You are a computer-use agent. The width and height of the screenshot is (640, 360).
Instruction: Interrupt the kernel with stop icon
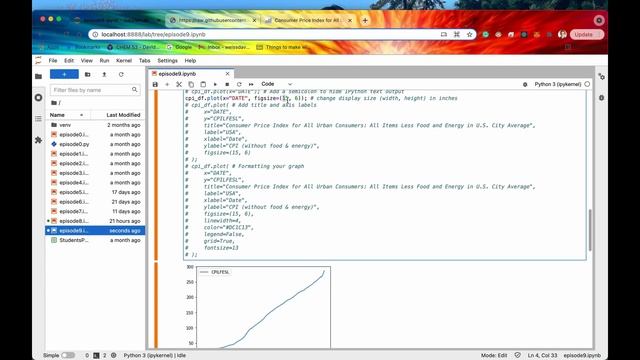click(227, 84)
